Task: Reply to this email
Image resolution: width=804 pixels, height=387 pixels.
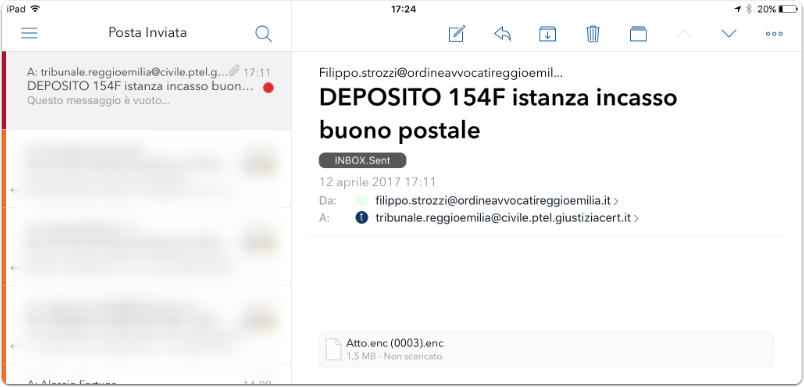Action: 502,34
